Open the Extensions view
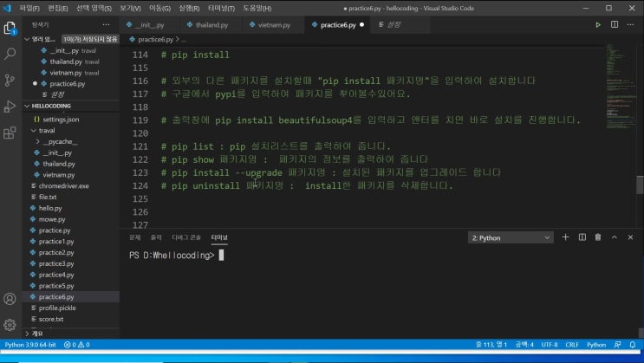Screen dimensions: 644x363 coord(10,133)
